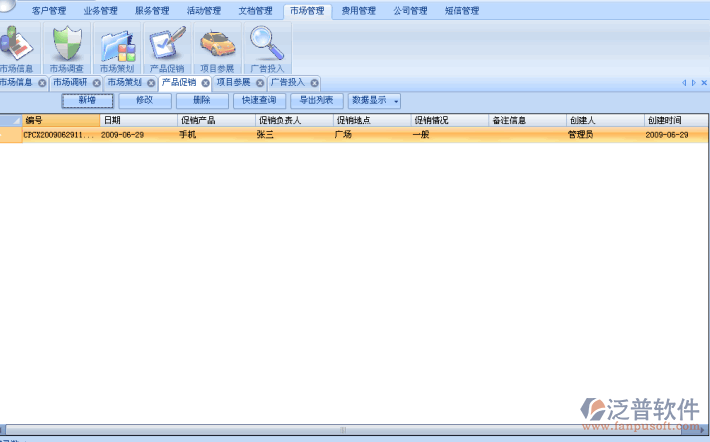Select the 市场管理 menu tab
Screen dimensions: 710x442
pyautogui.click(x=307, y=11)
